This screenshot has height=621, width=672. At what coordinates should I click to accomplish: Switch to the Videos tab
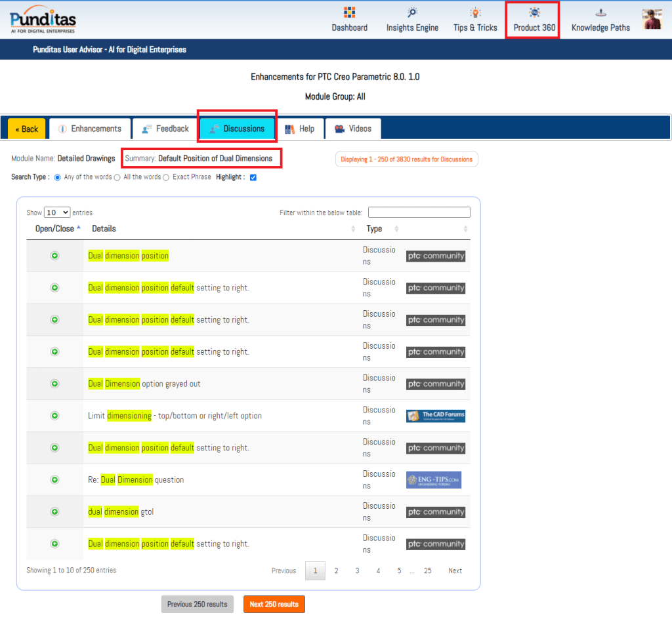[x=352, y=129]
